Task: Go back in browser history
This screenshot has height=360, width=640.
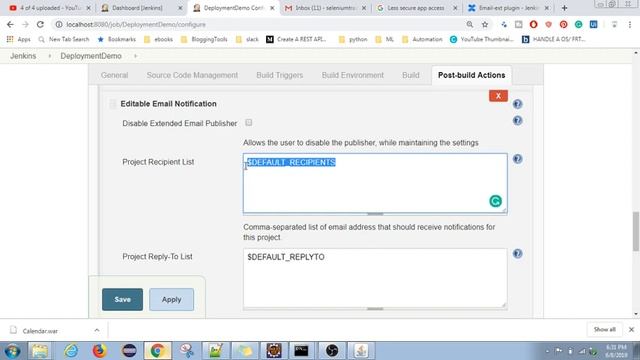Action: (10, 24)
